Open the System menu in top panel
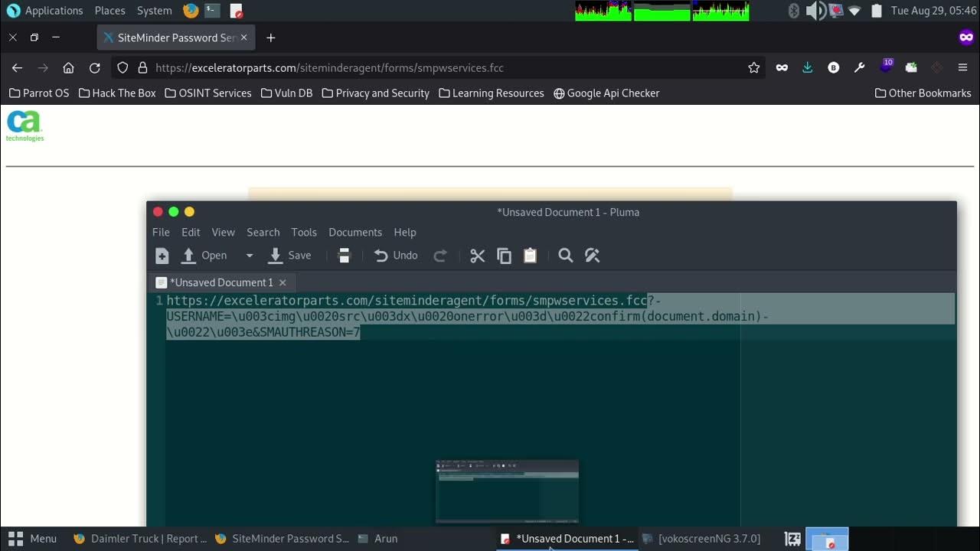The width and height of the screenshot is (980, 551). 155,11
